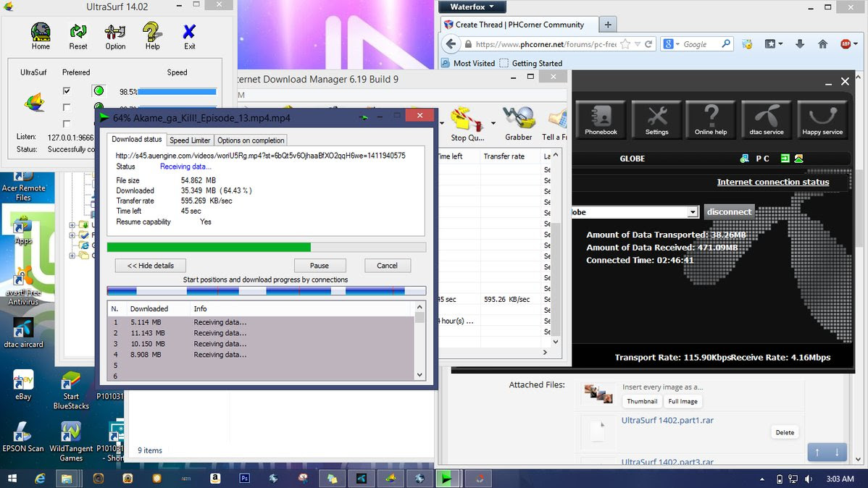The image size is (868, 488).
Task: Open Phonebook in dtac aircard window
Action: [601, 119]
